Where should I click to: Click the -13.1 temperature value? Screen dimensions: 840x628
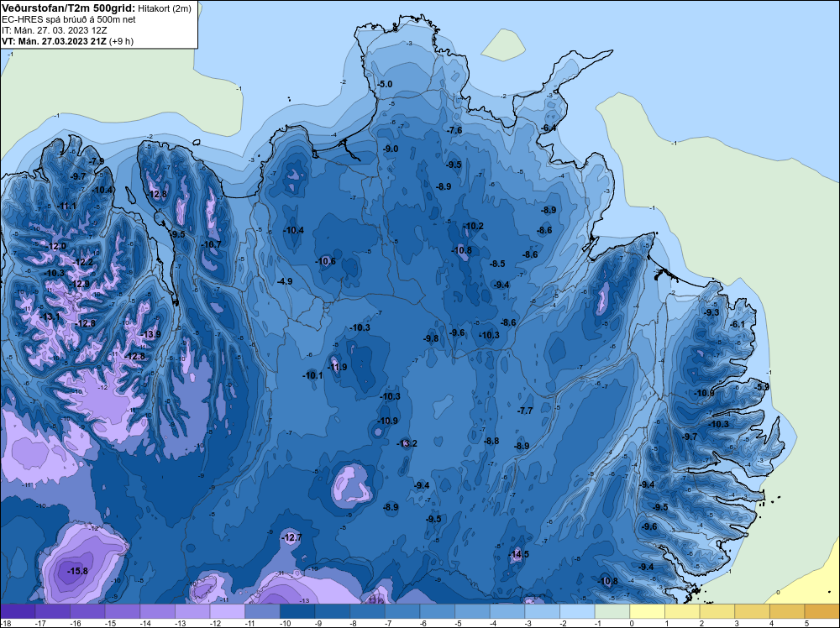pos(50,317)
